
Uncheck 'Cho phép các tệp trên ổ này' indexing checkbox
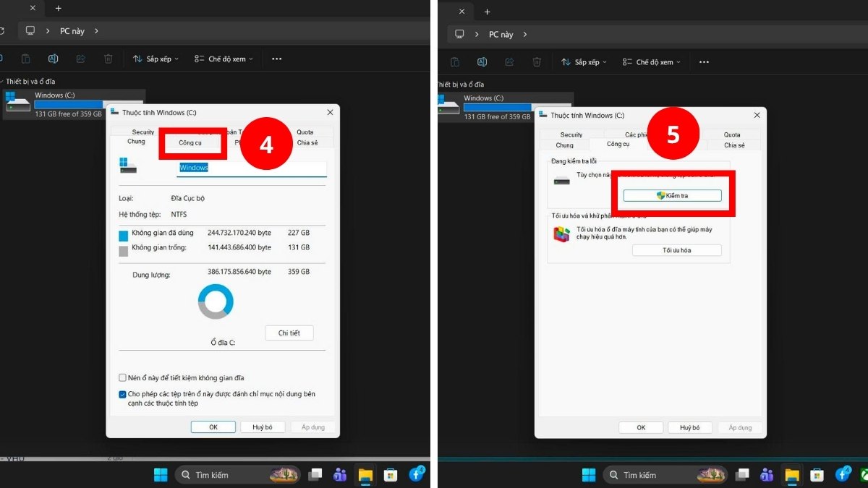(x=123, y=394)
